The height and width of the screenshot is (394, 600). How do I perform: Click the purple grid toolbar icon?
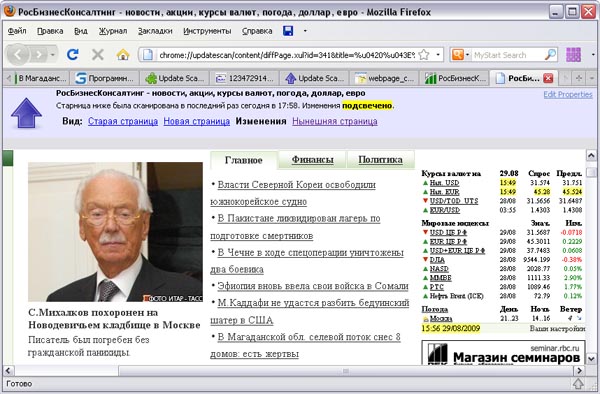coord(573,55)
